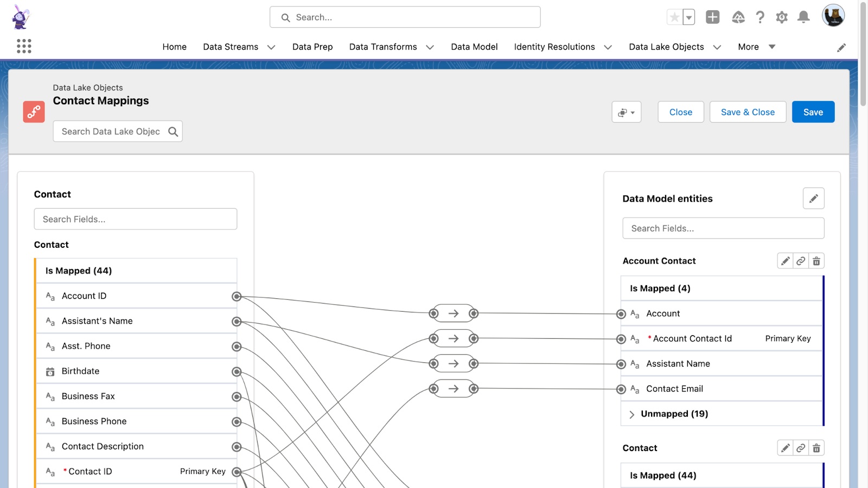Open the Setup gear icon
Image resolution: width=868 pixels, height=488 pixels.
pos(782,17)
